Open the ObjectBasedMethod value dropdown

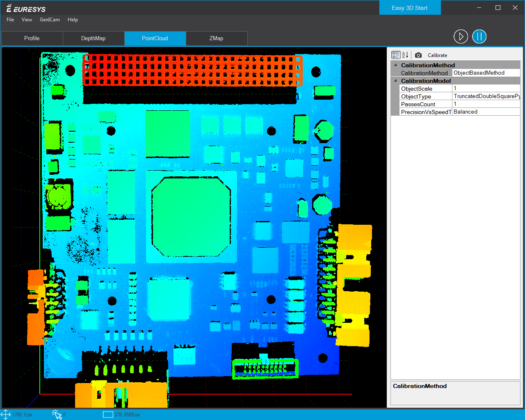486,73
